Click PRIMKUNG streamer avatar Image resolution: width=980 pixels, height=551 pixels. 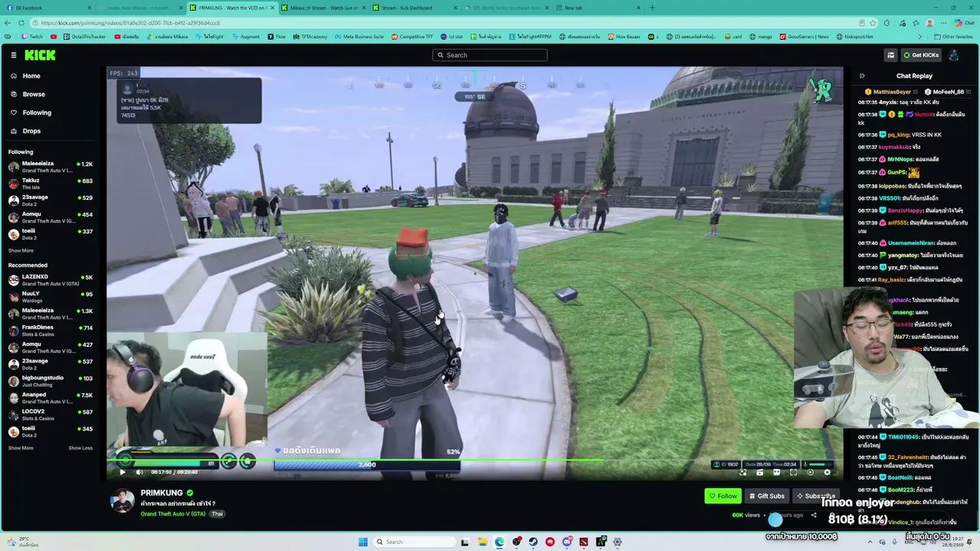122,501
